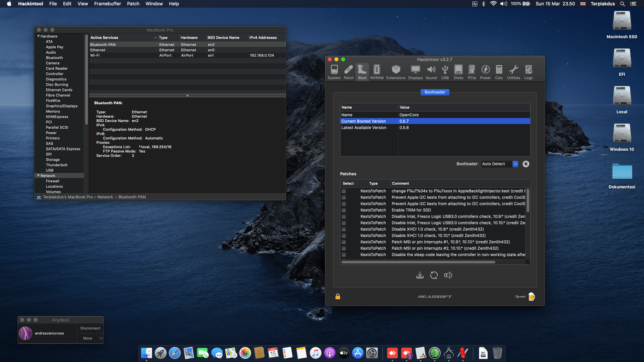This screenshot has height=362, width=644.
Task: Open the Sound section
Action: (431, 72)
